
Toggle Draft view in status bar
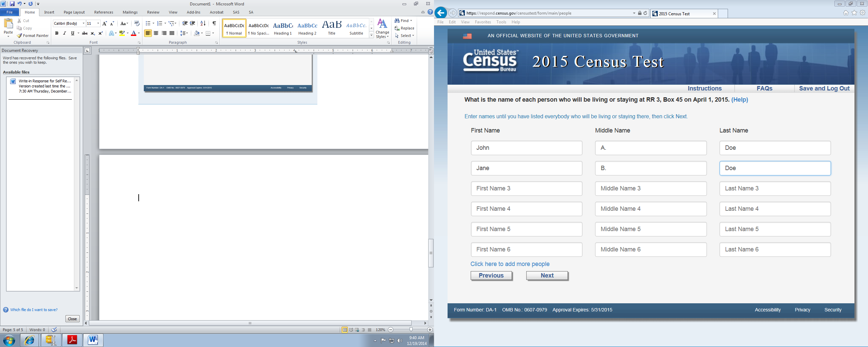(370, 330)
